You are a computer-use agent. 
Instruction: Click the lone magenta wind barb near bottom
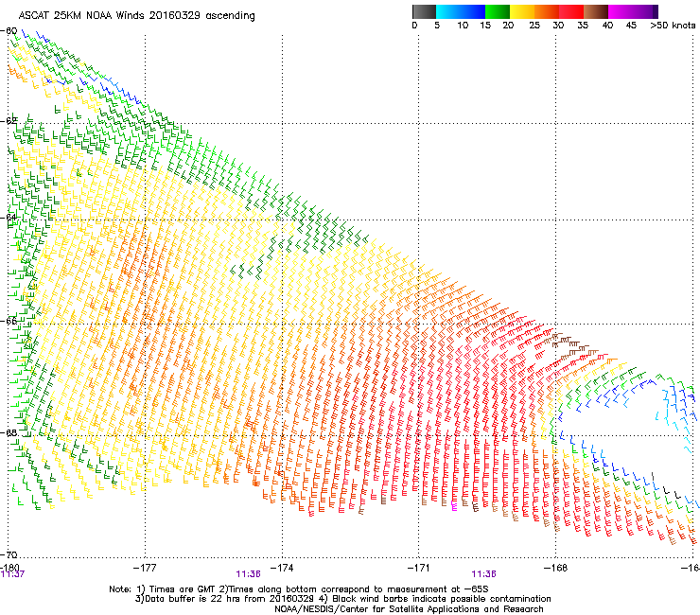[x=454, y=504]
